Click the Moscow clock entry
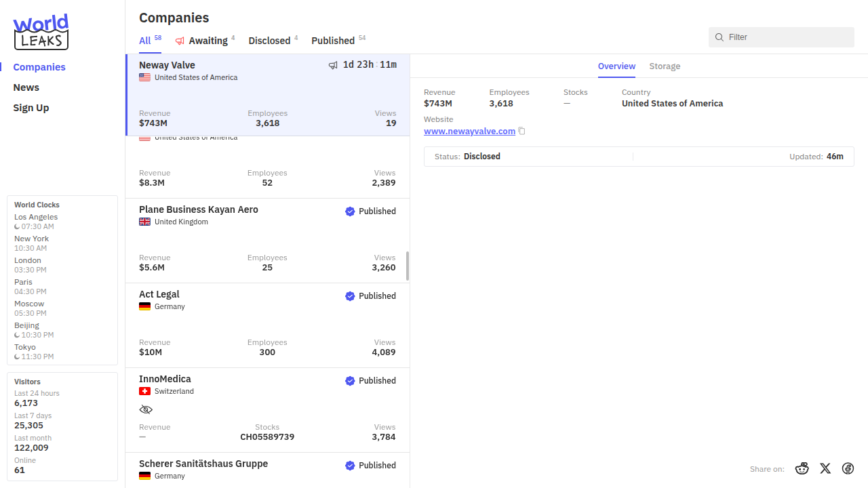Viewport: 868px width, 488px height. point(31,308)
